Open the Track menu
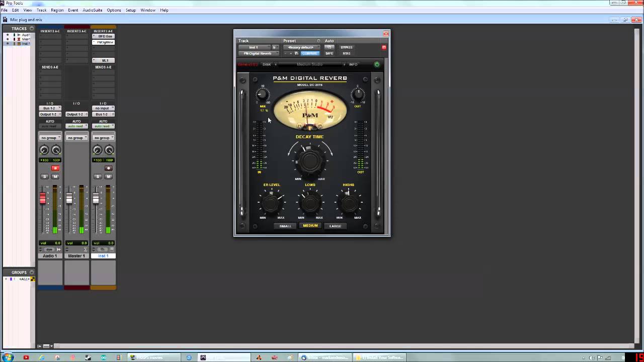 (41, 10)
